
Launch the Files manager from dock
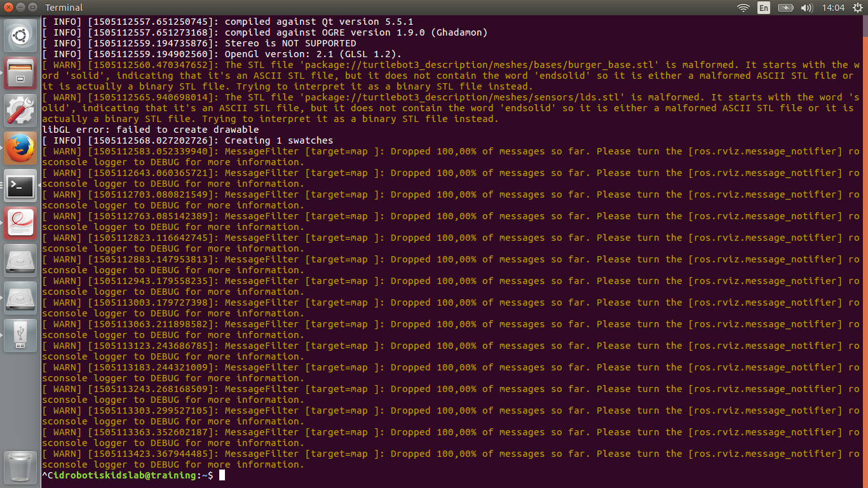pos(20,73)
